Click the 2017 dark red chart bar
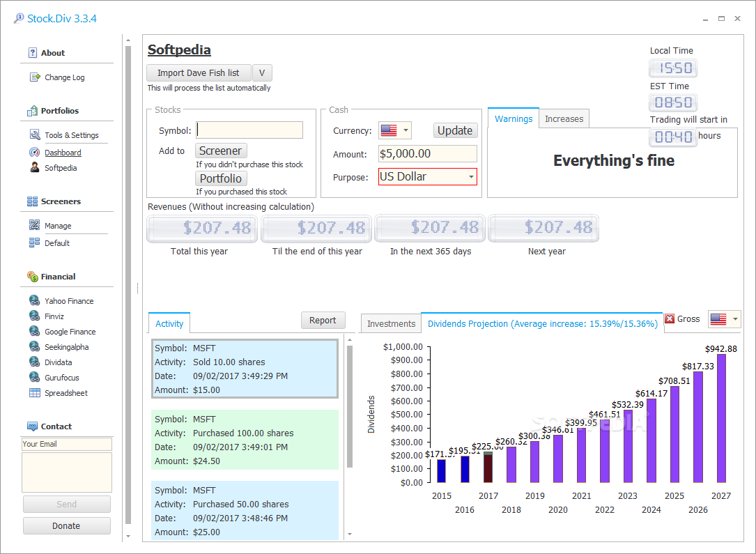The height and width of the screenshot is (554, 756). pos(488,468)
